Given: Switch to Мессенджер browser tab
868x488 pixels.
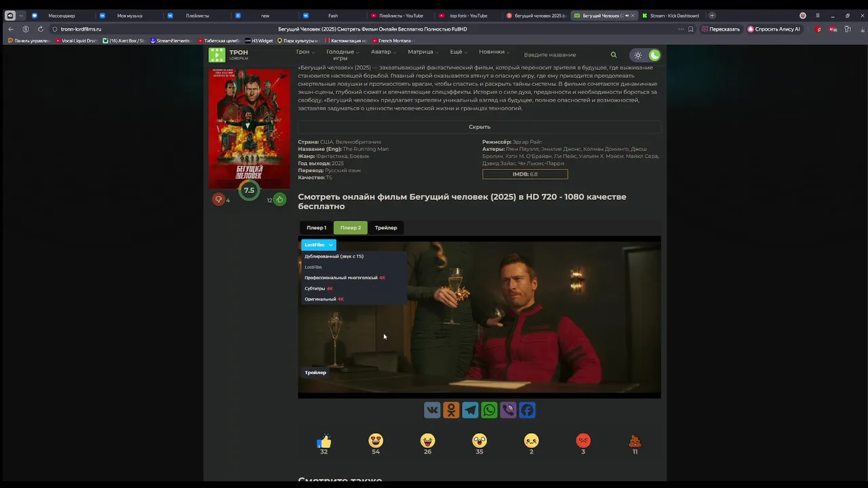Looking at the screenshot, I should tap(61, 16).
